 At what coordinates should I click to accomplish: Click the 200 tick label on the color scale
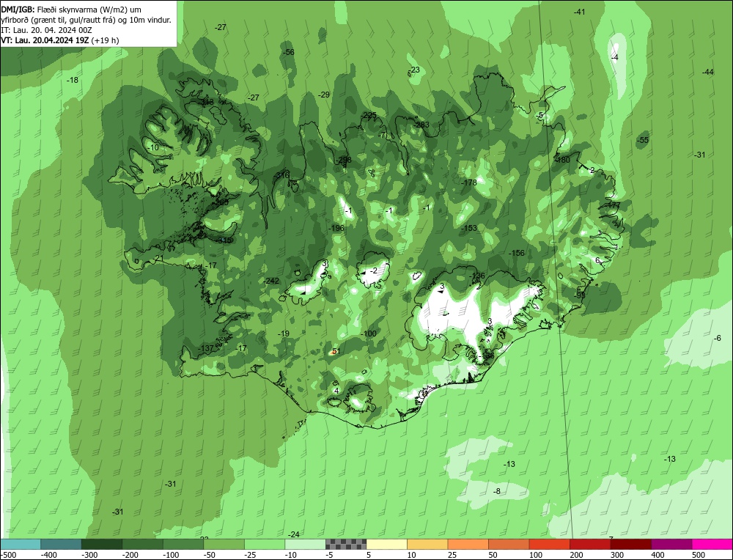pos(576,555)
